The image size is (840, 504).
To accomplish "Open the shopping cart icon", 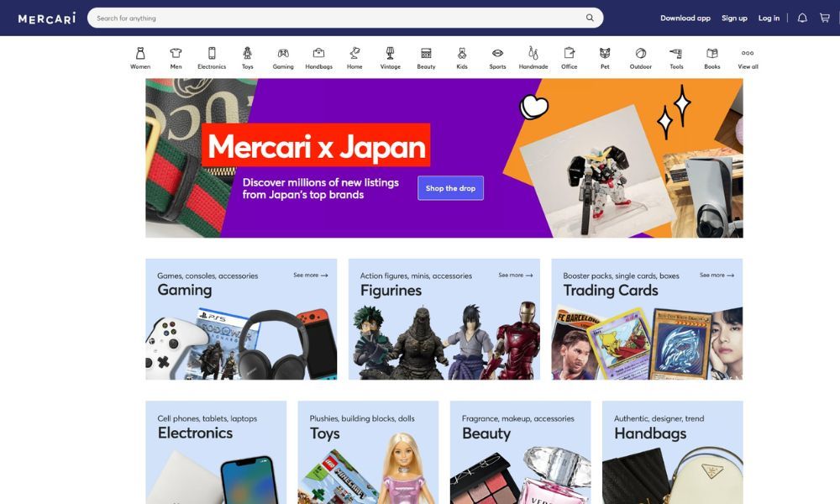I will pos(825,18).
